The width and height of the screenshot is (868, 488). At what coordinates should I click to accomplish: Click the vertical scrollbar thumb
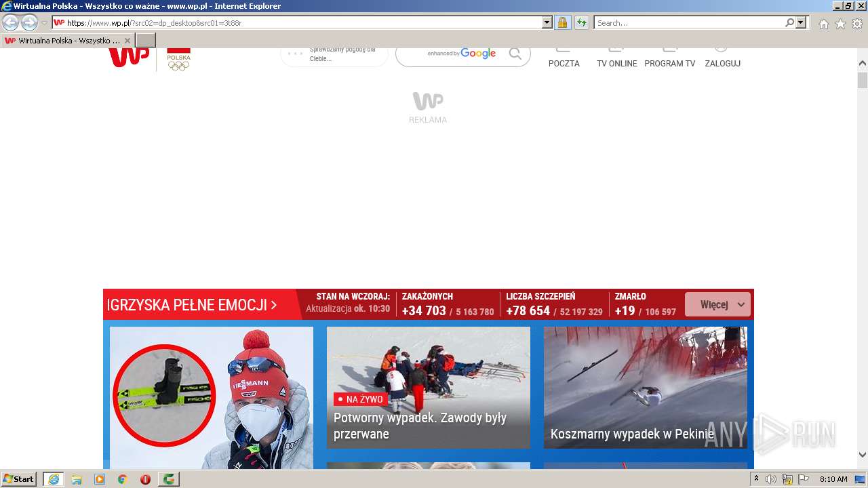click(863, 80)
